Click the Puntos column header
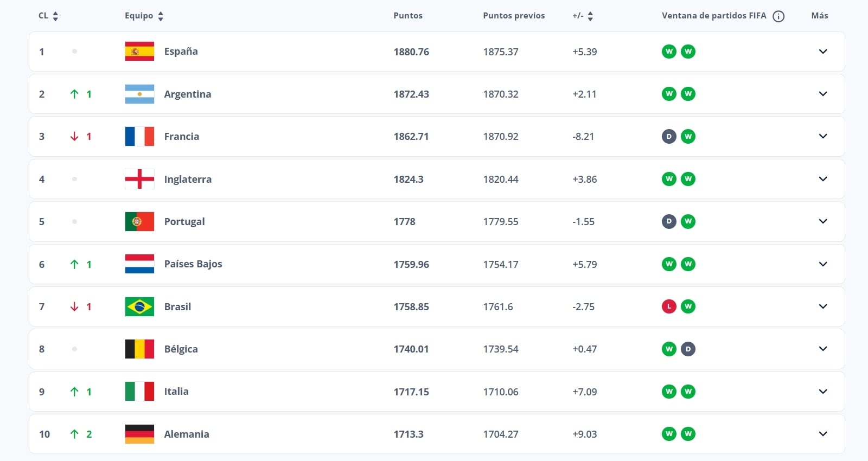This screenshot has height=461, width=868. tap(408, 16)
